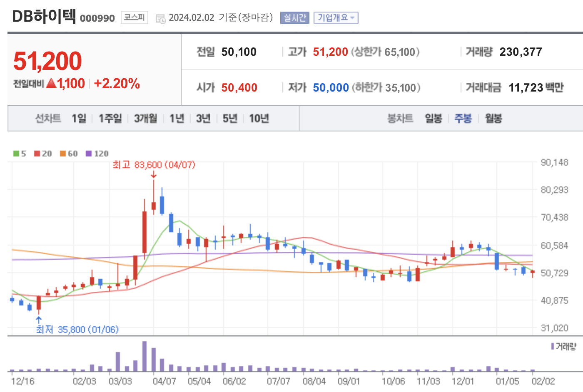The height and width of the screenshot is (392, 583).
Task: Select the 3개월 line chart tab
Action: 145,119
